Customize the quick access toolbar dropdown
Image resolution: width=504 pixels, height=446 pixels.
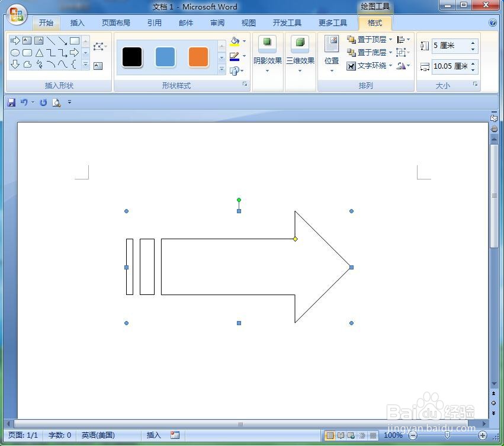pos(69,102)
